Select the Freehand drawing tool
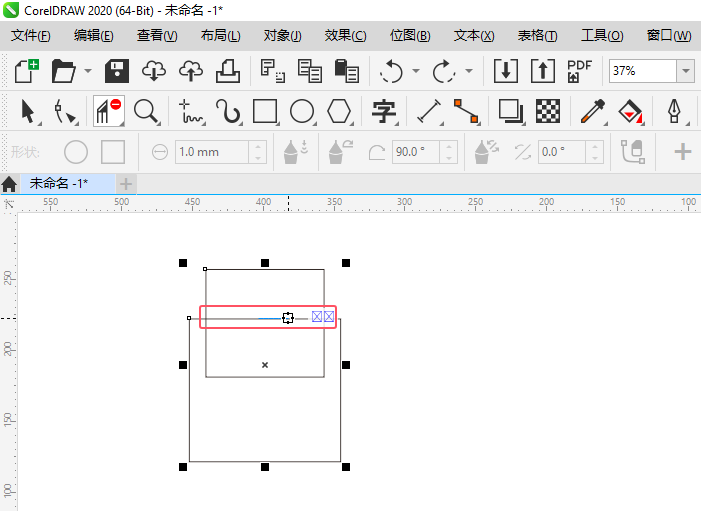Viewport: 701px width, 511px height. click(x=191, y=111)
